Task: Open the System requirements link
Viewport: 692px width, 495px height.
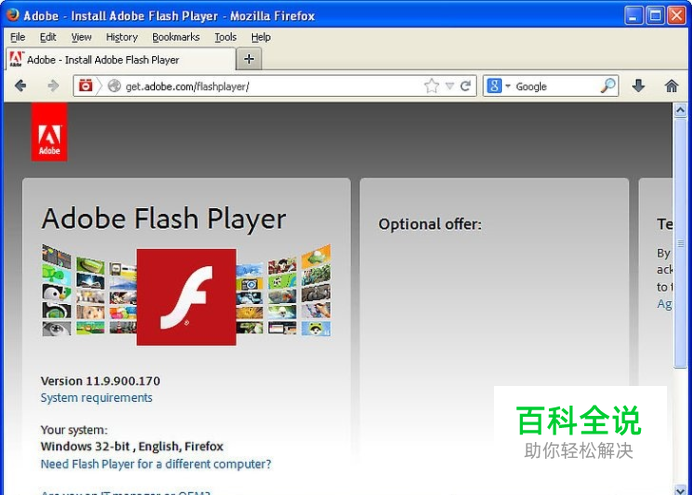Action: [x=96, y=398]
